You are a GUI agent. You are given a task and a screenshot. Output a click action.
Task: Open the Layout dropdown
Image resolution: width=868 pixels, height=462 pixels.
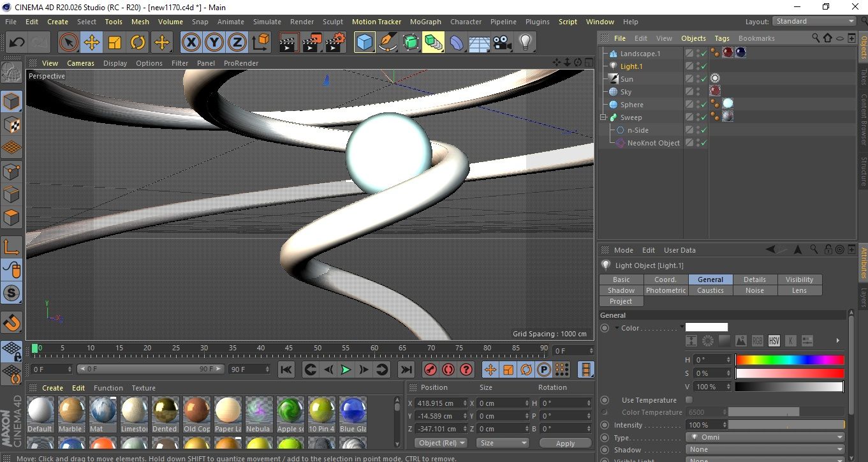tap(814, 21)
